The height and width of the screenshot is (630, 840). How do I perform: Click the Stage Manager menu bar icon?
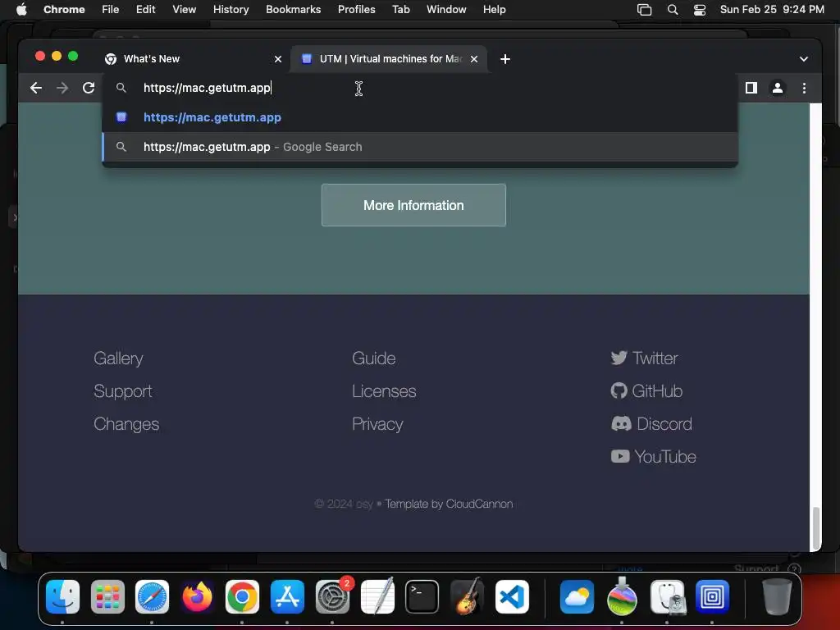tap(645, 10)
